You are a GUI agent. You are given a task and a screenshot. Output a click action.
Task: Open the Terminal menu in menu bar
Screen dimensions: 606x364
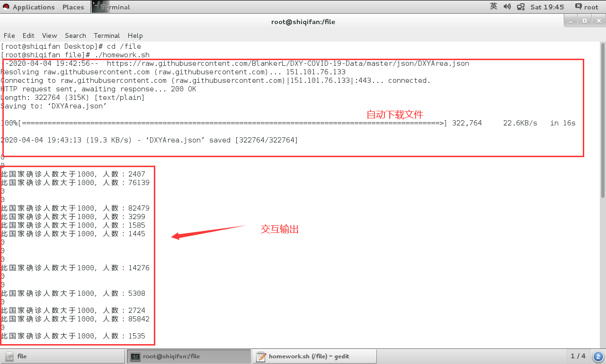coord(107,36)
